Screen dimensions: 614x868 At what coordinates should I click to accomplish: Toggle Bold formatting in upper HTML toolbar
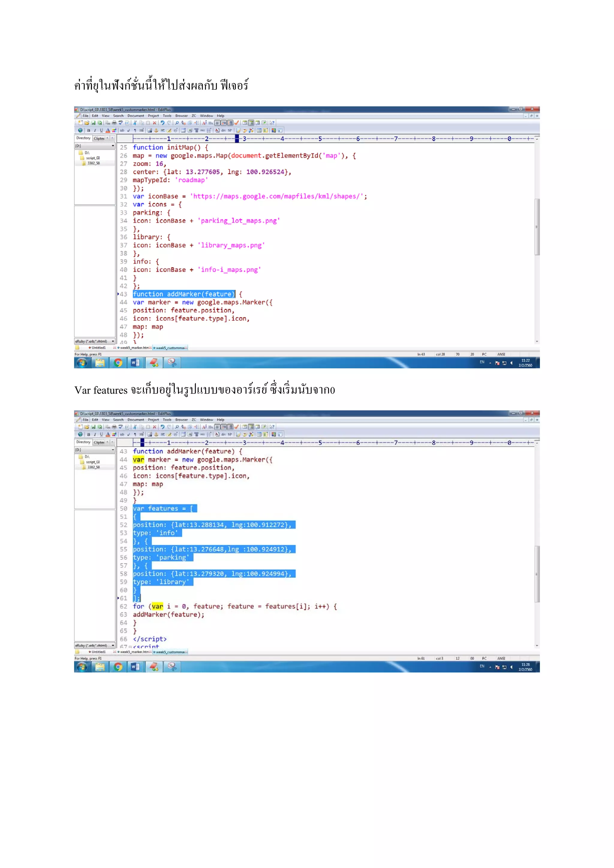pyautogui.click(x=88, y=130)
